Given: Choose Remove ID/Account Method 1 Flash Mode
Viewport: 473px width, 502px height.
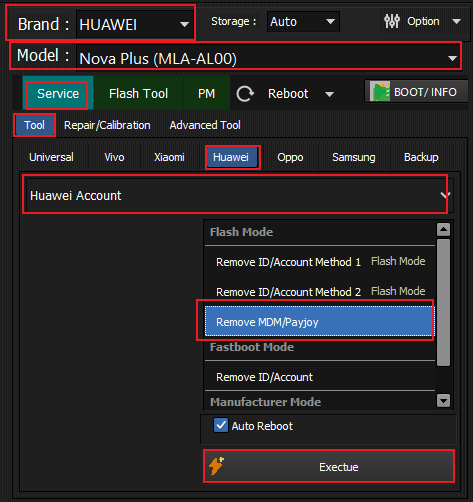Looking at the screenshot, I should (320, 262).
